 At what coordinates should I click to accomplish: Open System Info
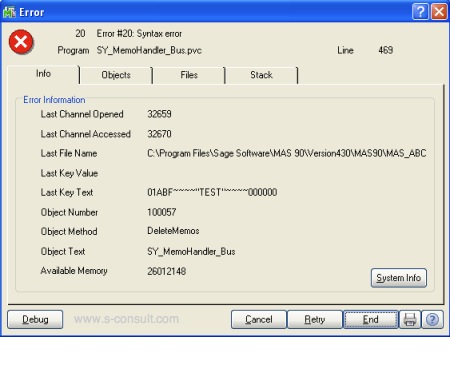click(399, 278)
